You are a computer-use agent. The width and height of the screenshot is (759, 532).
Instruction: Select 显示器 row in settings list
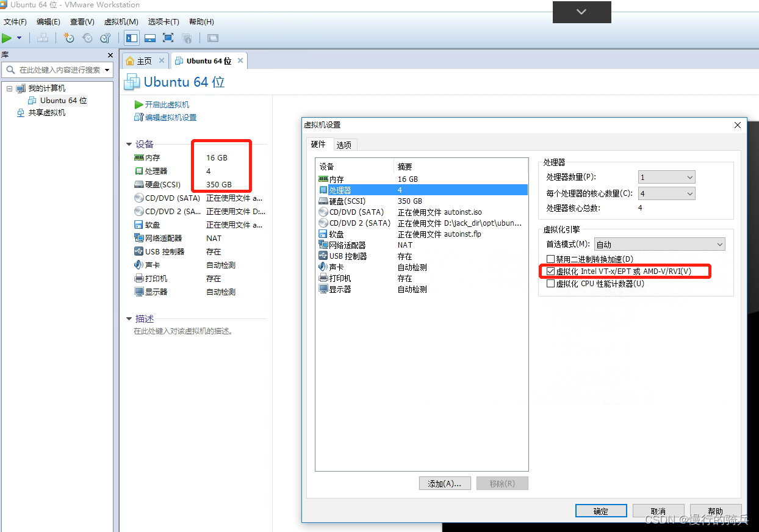[422, 289]
